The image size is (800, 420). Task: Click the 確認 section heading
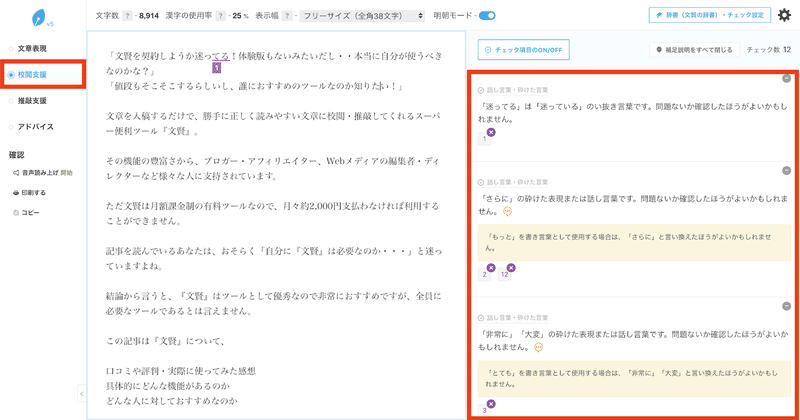click(16, 155)
